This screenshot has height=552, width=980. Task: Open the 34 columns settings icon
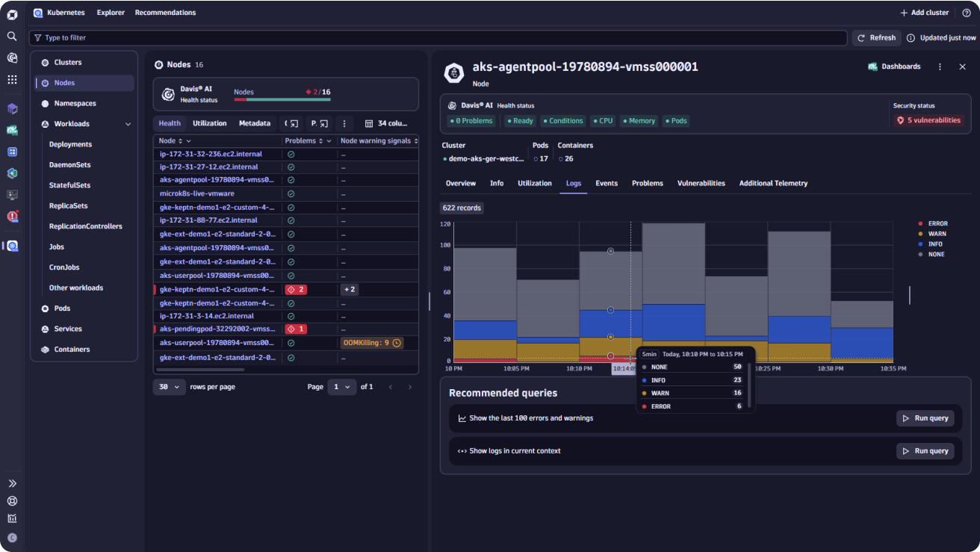click(x=385, y=123)
